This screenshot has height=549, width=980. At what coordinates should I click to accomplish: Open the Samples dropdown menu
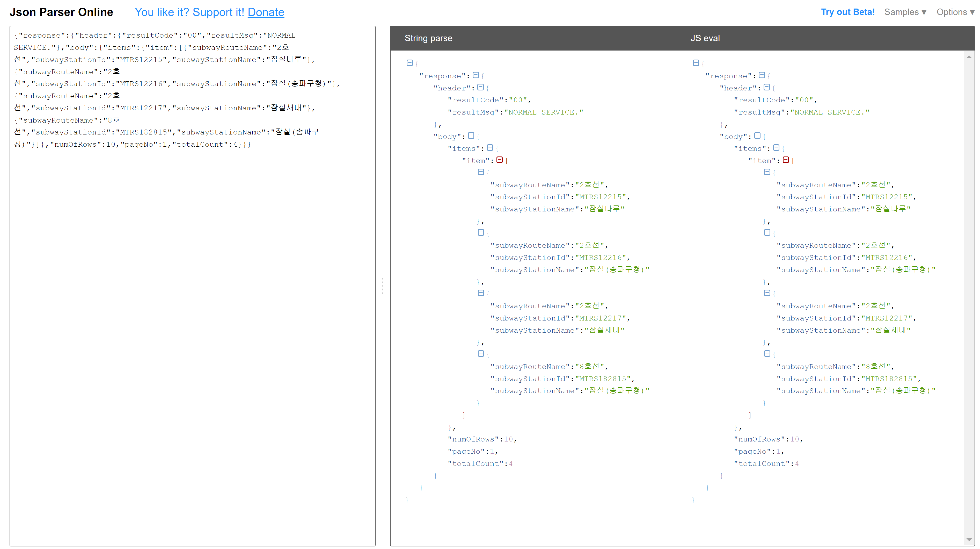[905, 12]
